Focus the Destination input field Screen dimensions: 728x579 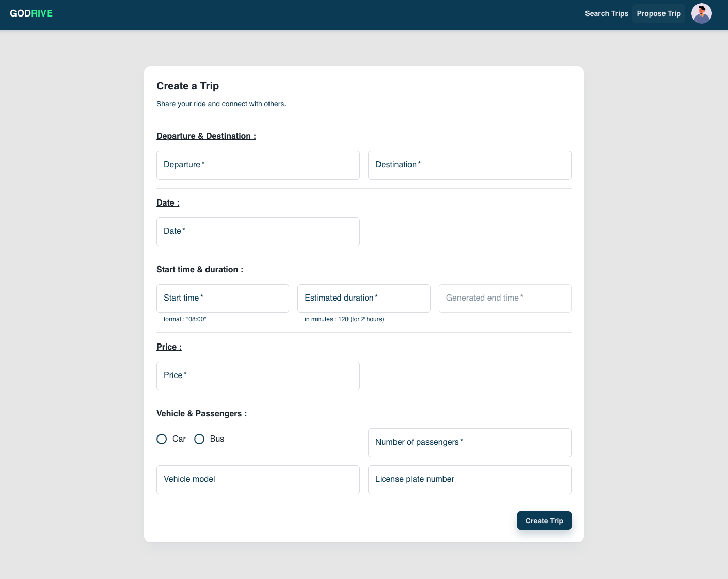point(469,165)
